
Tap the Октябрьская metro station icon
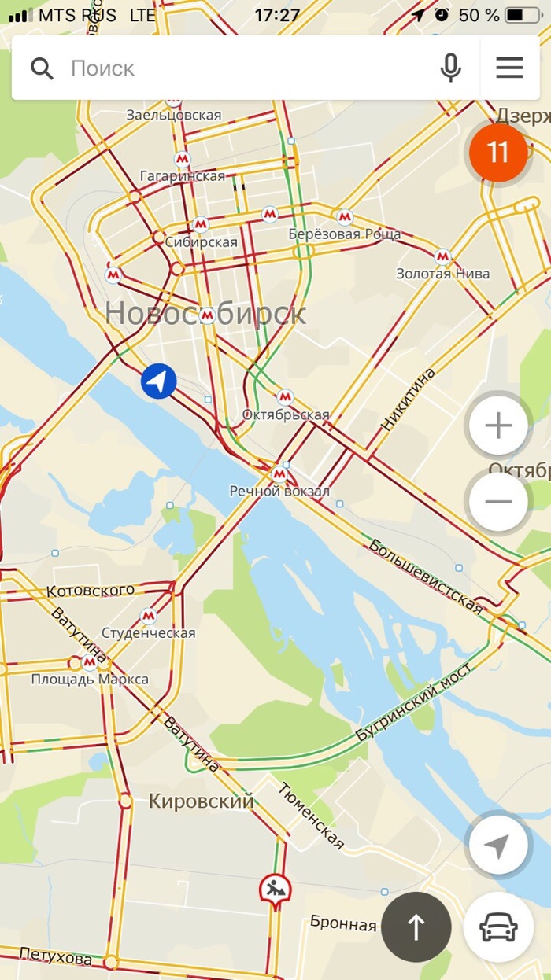click(x=285, y=396)
